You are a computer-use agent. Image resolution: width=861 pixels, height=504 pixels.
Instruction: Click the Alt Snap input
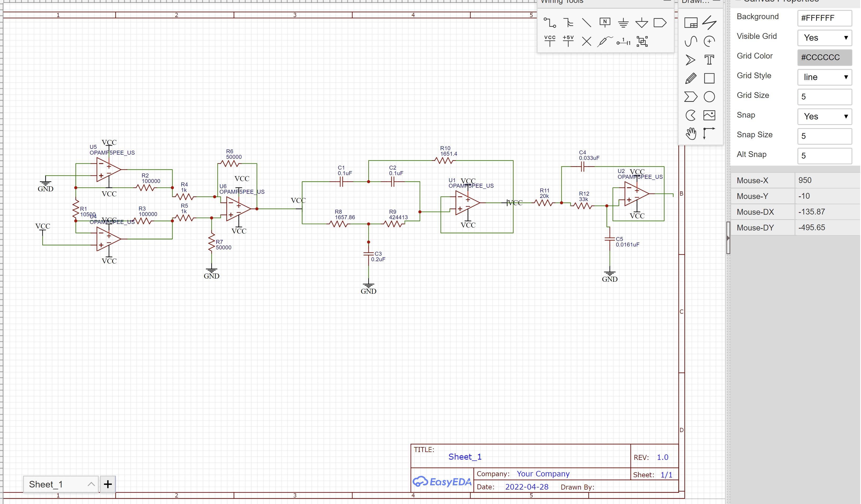tap(825, 156)
